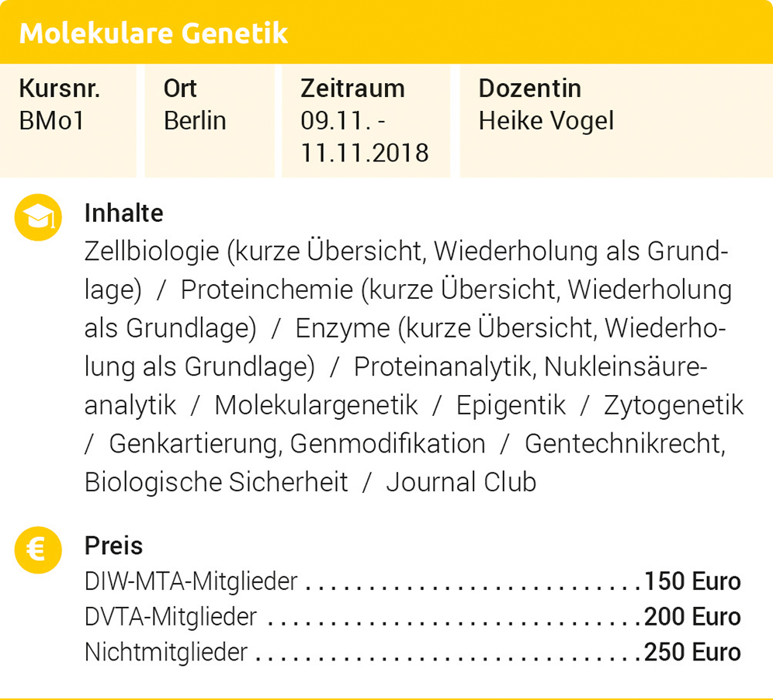The width and height of the screenshot is (773, 700).
Task: Click the Dozentin name Heike Vogel
Action: [546, 121]
